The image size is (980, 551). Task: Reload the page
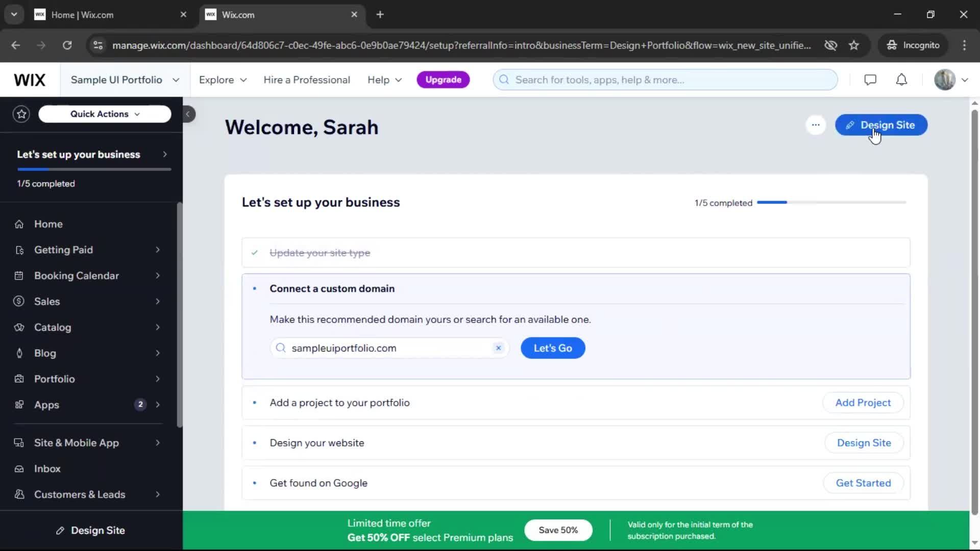click(x=67, y=45)
